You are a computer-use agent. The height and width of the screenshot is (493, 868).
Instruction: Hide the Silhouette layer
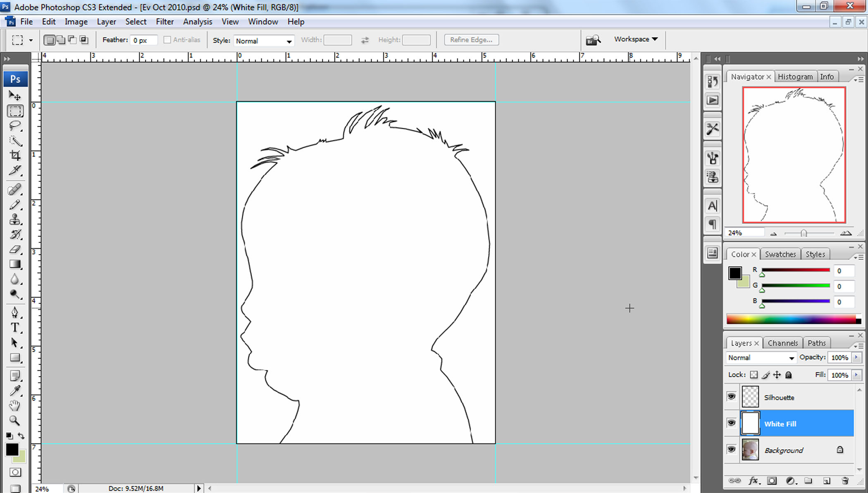tap(731, 397)
